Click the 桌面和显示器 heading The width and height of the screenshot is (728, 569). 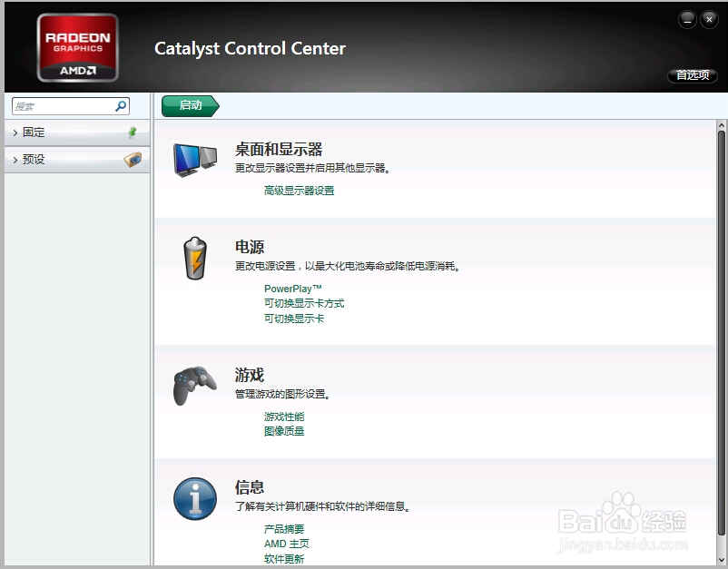click(279, 150)
